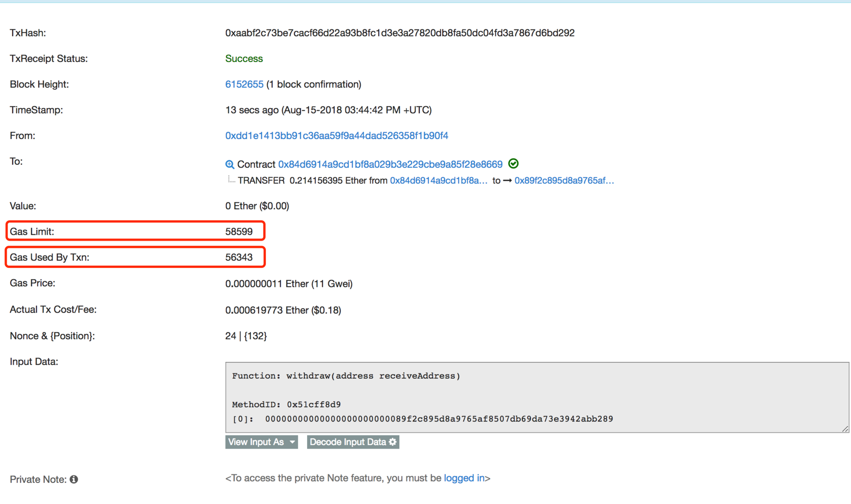Viewport: 851px width, 504px height.
Task: Click the green verified checkmark icon
Action: pyautogui.click(x=513, y=164)
